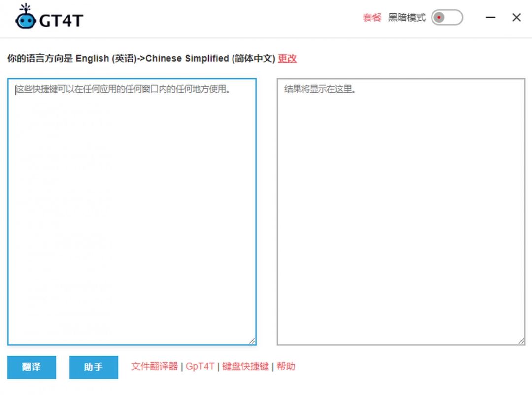Open the 文件翻译器 file translator link
Viewport: 532px width, 395px height.
[x=154, y=366]
